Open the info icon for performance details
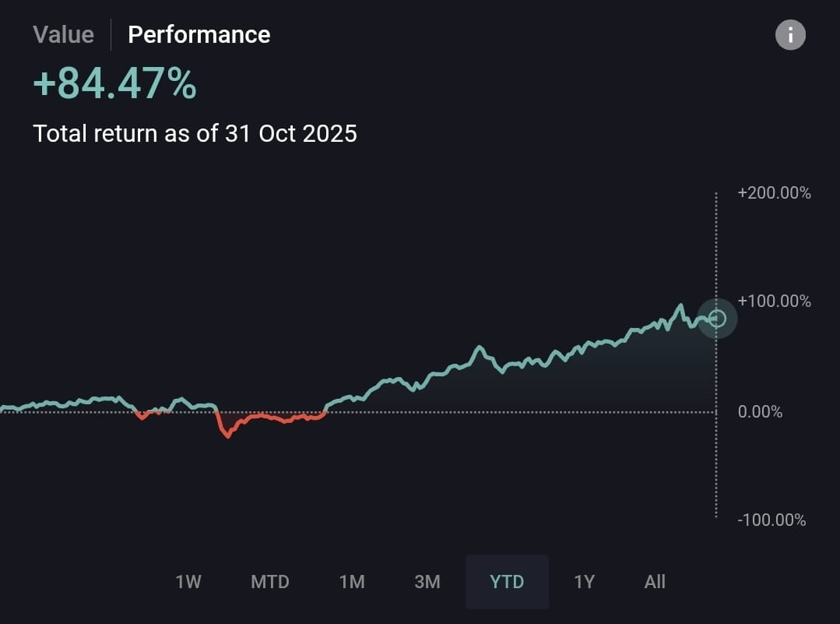The height and width of the screenshot is (624, 840). coord(790,35)
